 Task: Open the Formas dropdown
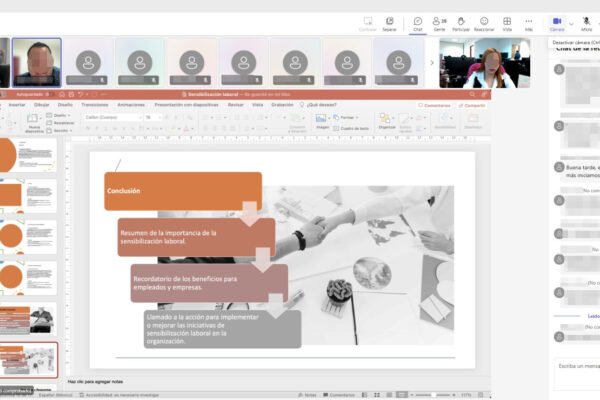pos(346,118)
